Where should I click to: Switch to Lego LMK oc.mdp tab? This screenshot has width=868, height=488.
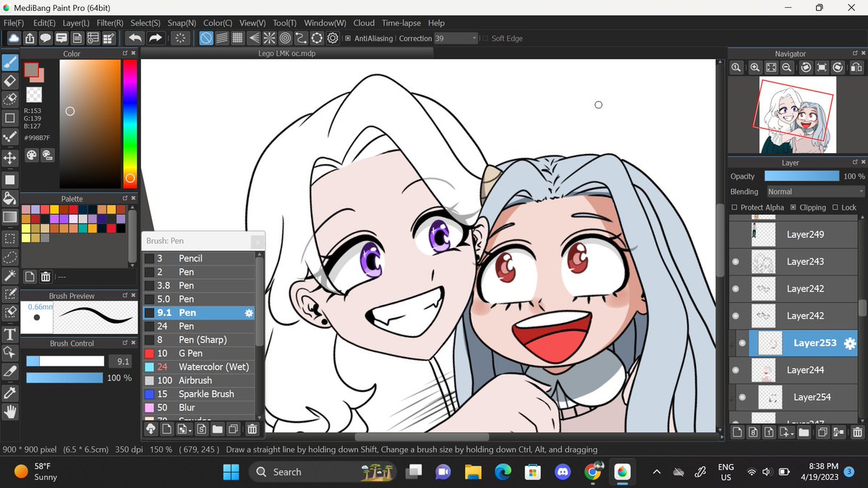[x=286, y=53]
